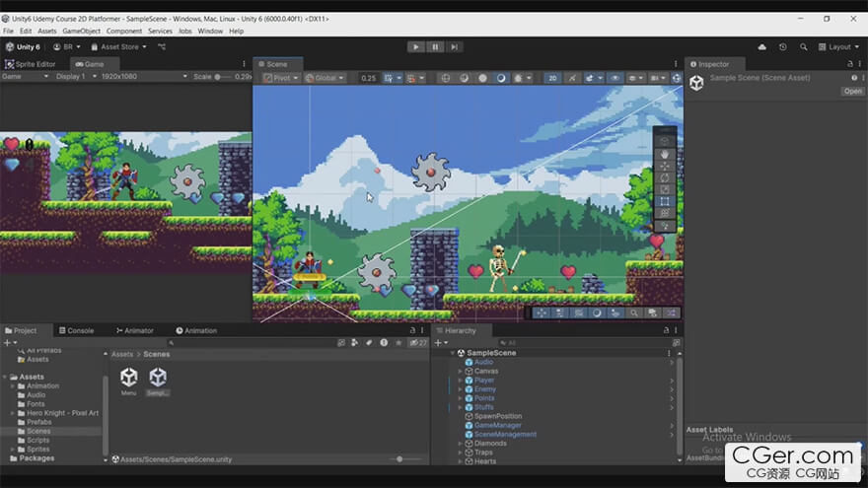Toggle the Inspector panel lock icon
Image resolution: width=868 pixels, height=488 pixels.
[850, 64]
